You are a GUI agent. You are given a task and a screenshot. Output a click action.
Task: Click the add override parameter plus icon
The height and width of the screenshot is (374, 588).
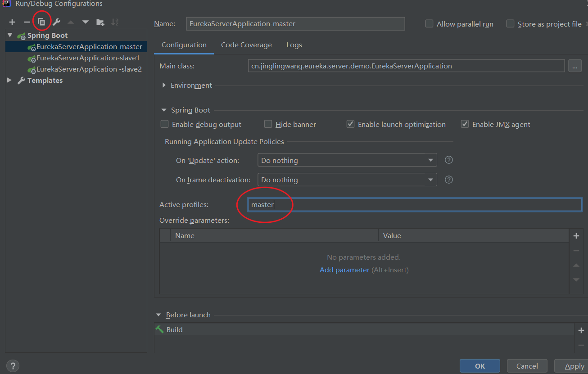click(x=576, y=236)
